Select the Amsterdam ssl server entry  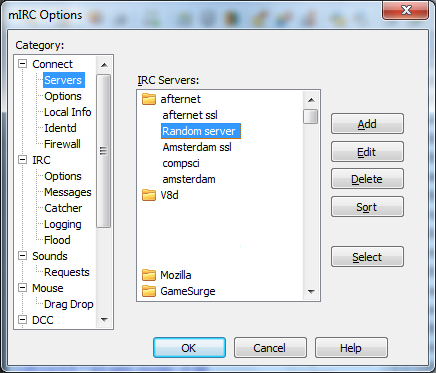pos(197,147)
